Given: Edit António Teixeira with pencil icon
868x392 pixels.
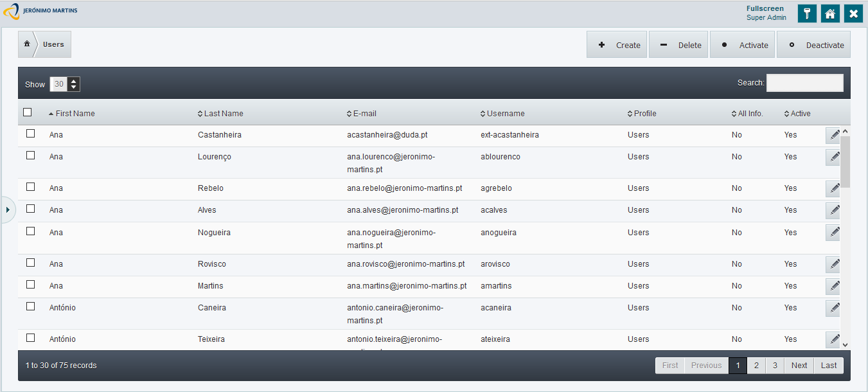Looking at the screenshot, I should (833, 339).
